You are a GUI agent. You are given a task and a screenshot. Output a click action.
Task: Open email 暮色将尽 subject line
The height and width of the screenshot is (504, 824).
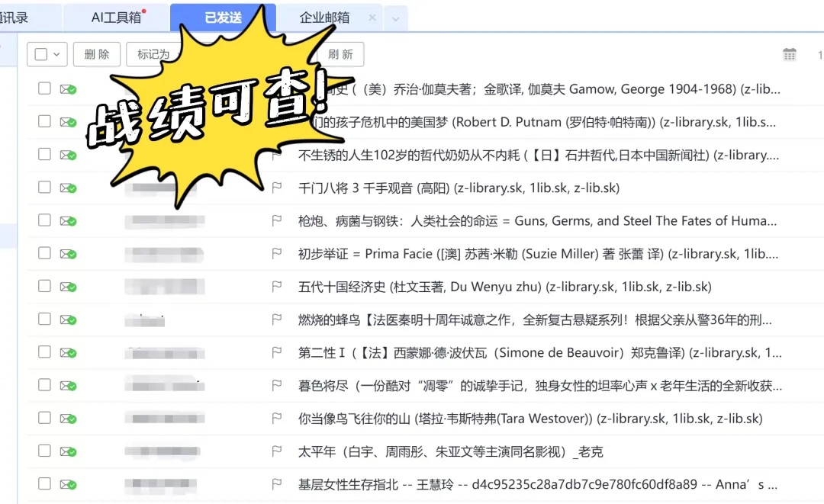539,386
